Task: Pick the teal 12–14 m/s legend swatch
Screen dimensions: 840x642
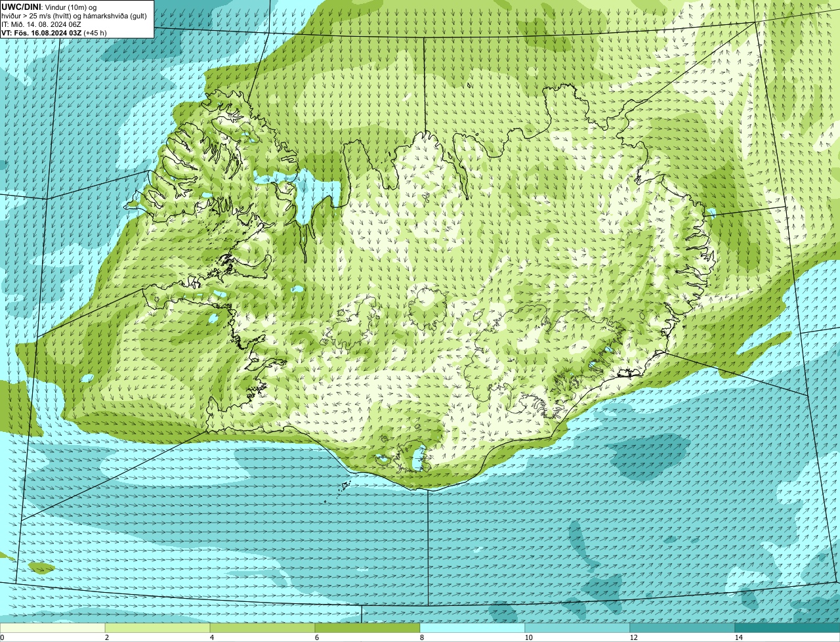Action: pyautogui.click(x=682, y=628)
